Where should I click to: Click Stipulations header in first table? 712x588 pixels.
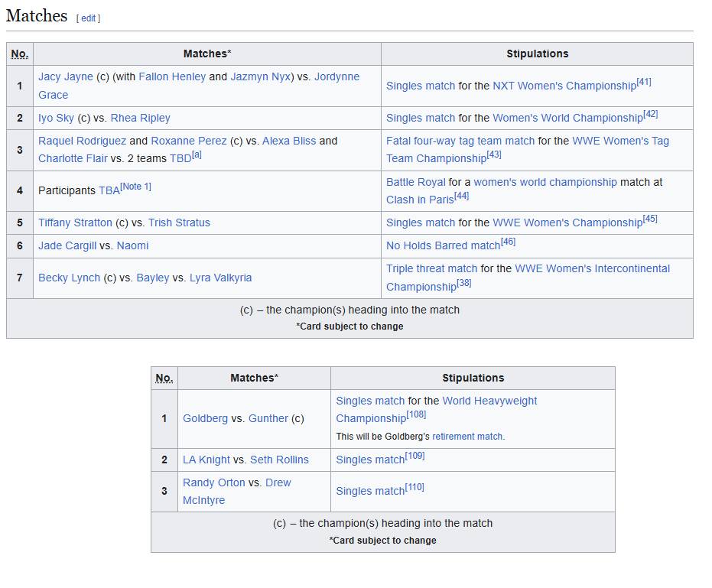pyautogui.click(x=537, y=54)
